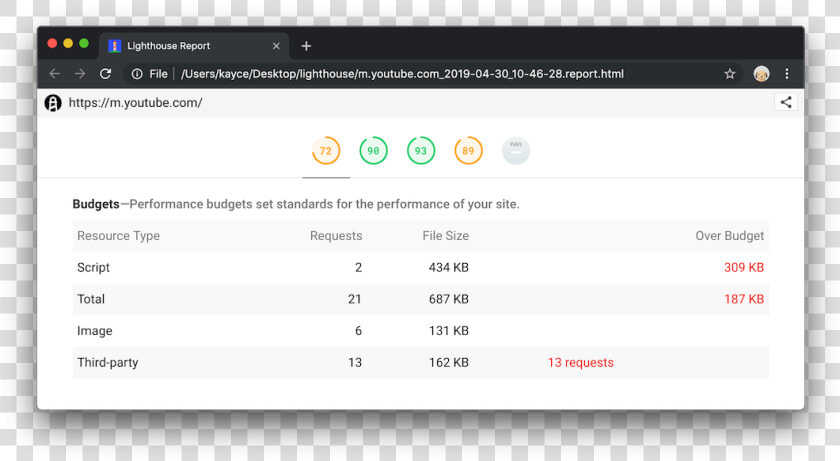Reload the Lighthouse report page
This screenshot has width=840, height=461.
106,73
